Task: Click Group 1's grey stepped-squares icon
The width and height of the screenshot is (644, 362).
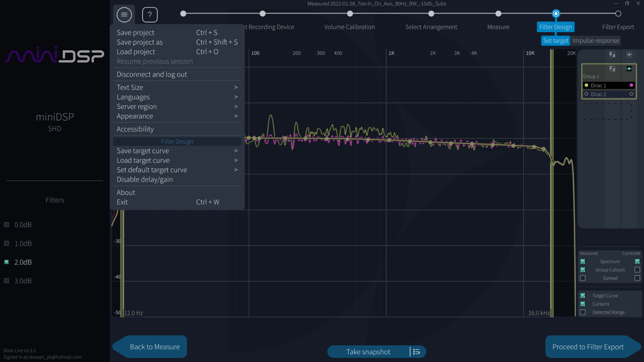Action: [612, 69]
